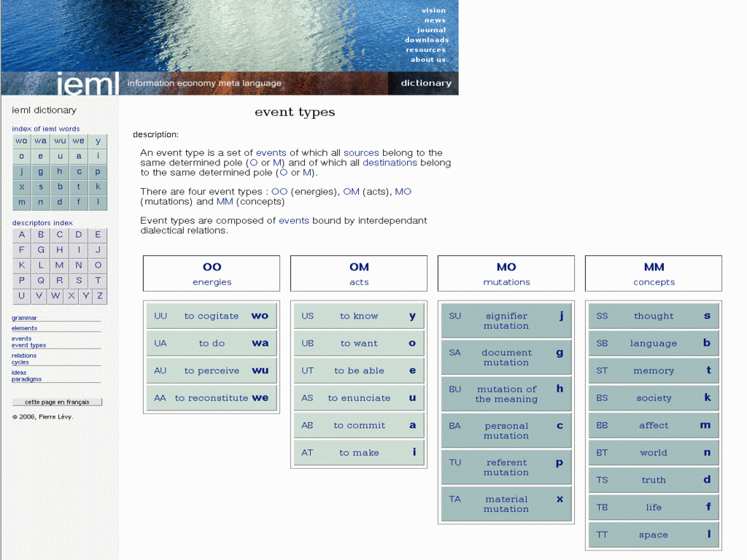Open descriptor index letter M
The height and width of the screenshot is (560, 747).
click(60, 265)
